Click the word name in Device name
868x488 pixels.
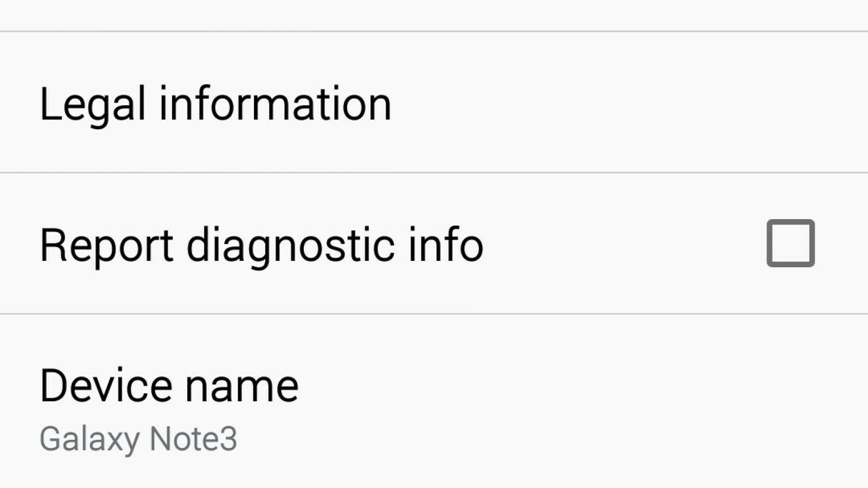click(x=241, y=387)
